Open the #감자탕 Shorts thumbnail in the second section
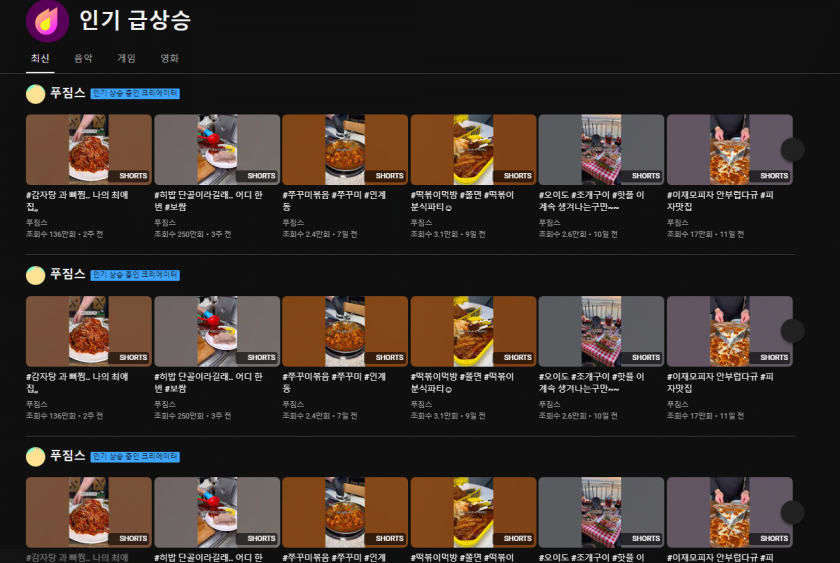Screen dimensions: 840x563 click(89, 331)
